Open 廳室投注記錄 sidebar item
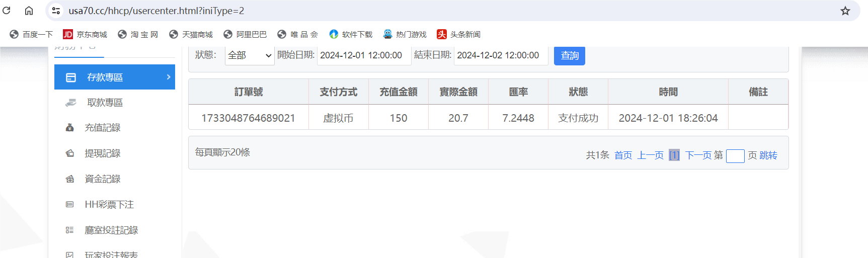This screenshot has width=868, height=258. coord(111,230)
